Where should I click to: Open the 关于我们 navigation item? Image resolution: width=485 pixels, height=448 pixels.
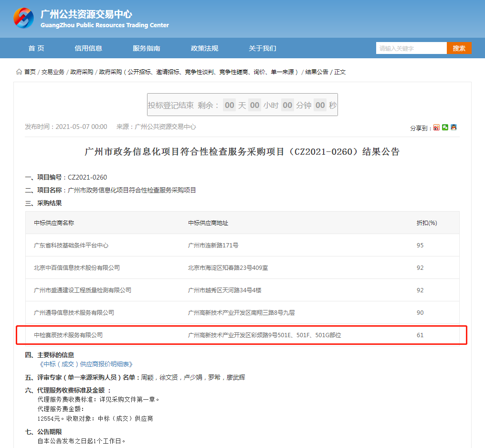[x=262, y=48]
